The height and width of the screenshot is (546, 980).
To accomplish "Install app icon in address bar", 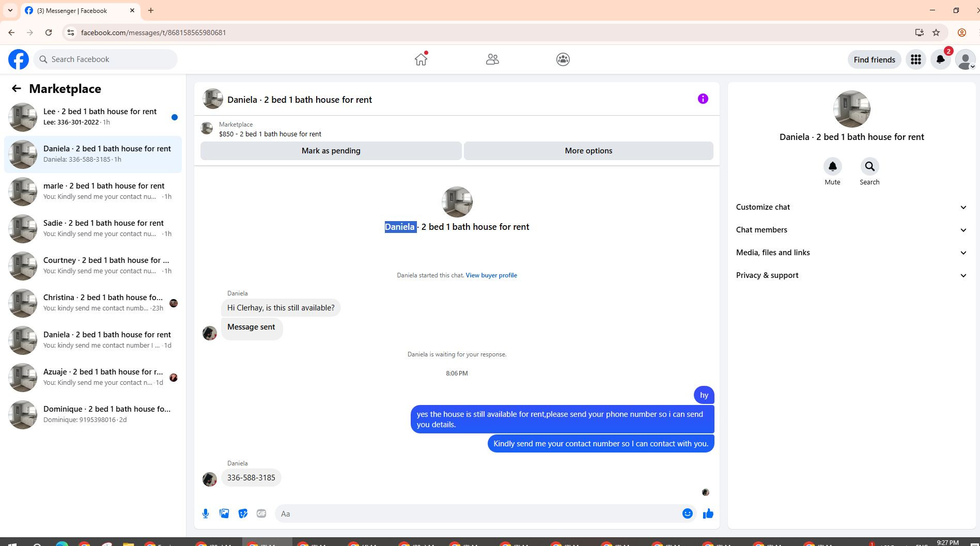I will [x=919, y=33].
